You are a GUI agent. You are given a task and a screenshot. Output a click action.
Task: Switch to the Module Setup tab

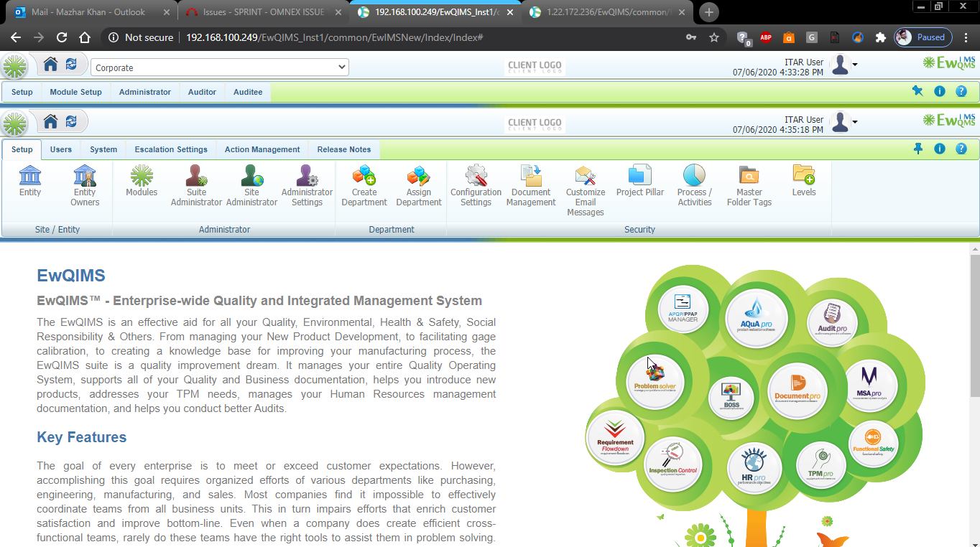pos(75,92)
